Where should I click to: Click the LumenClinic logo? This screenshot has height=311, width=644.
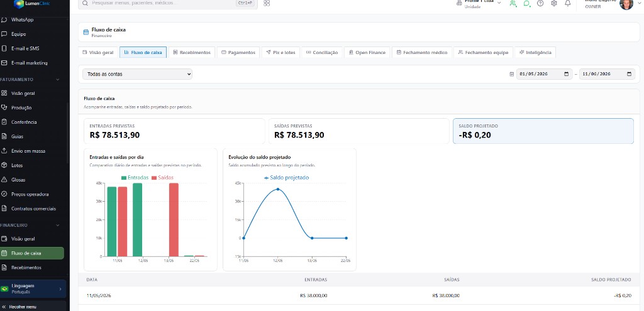click(32, 3)
